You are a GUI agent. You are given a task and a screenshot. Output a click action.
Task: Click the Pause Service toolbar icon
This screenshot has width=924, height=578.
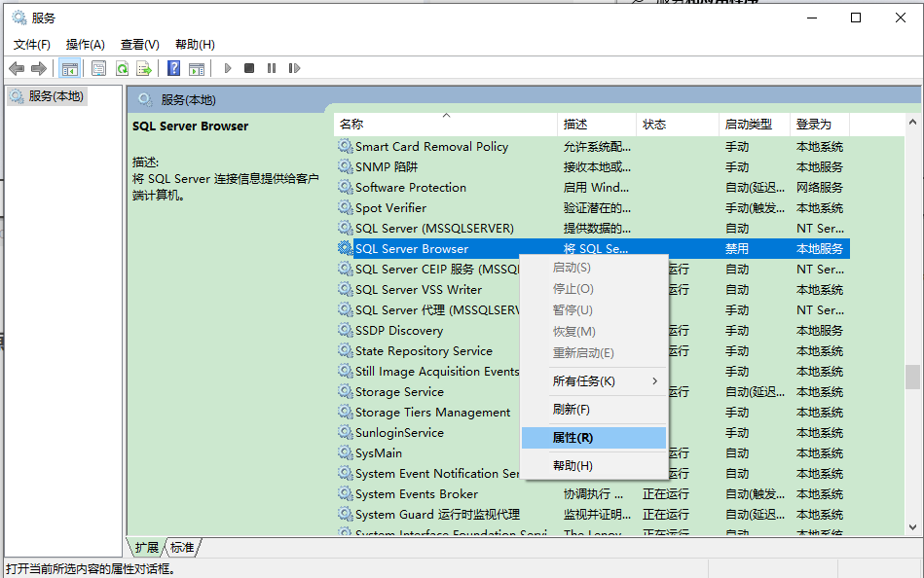[x=272, y=68]
